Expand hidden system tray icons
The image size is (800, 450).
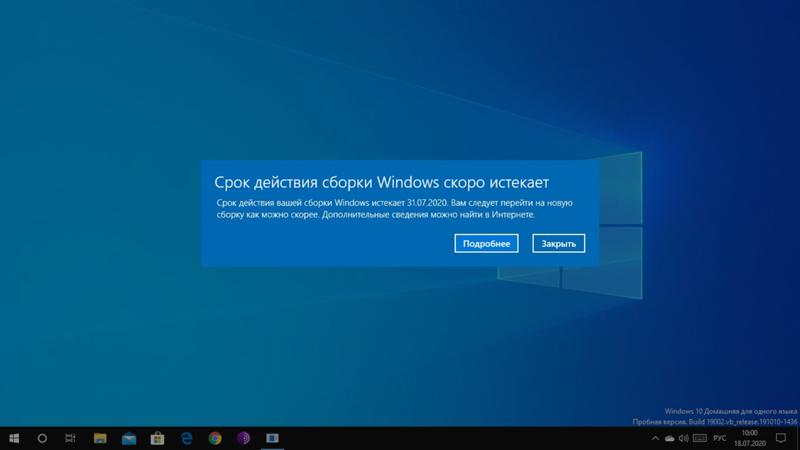655,438
